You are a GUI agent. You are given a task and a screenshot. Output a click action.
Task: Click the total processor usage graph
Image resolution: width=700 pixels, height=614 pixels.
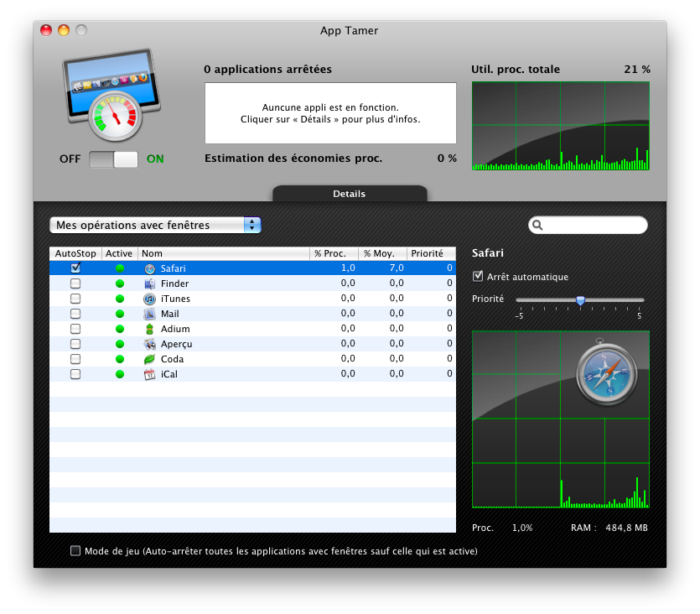pyautogui.click(x=561, y=126)
